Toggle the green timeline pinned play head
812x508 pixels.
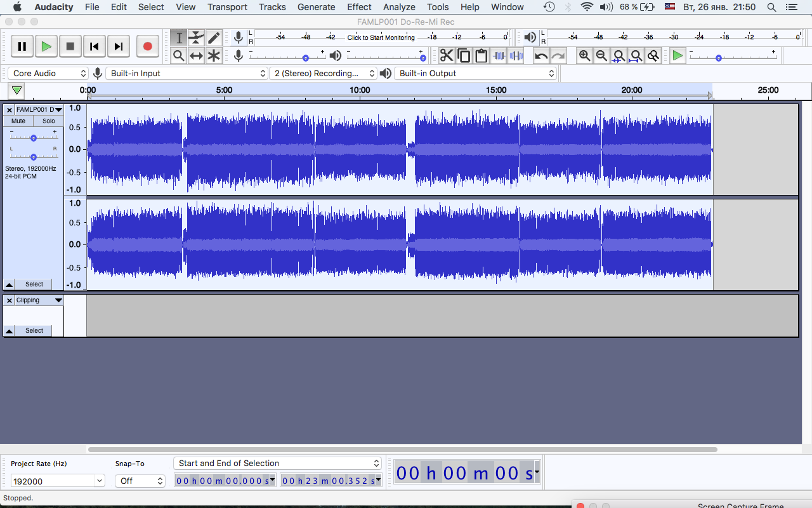16,91
